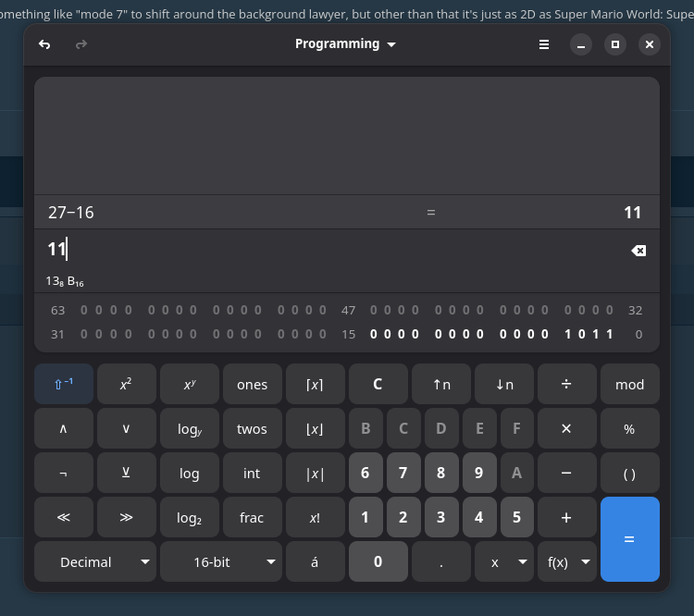Click the redo arrow in header bar

click(81, 44)
